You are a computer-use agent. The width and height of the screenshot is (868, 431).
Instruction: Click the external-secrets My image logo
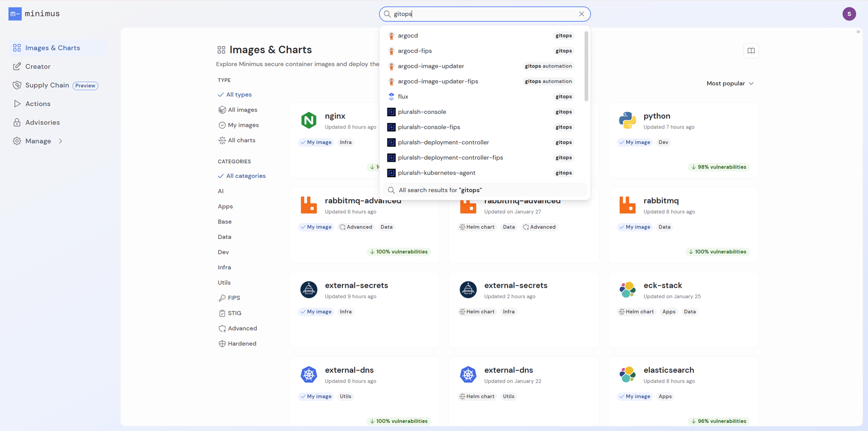[x=309, y=290]
